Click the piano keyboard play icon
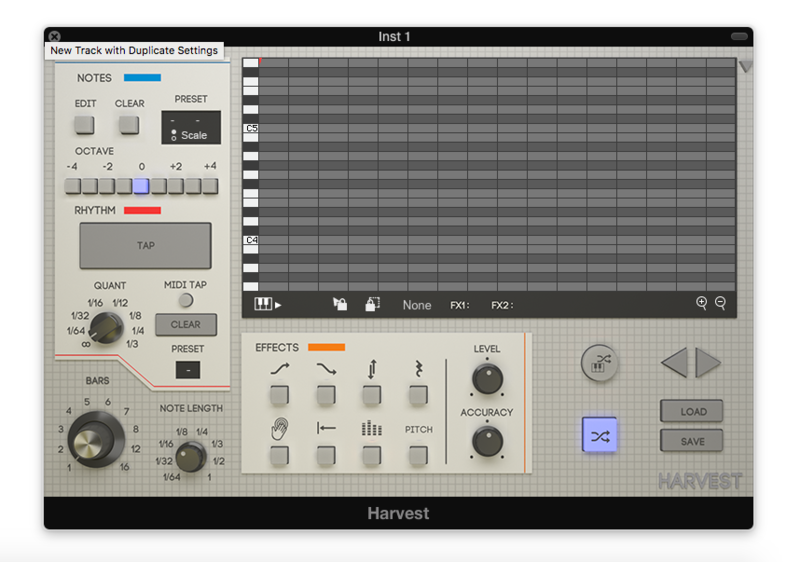This screenshot has width=800, height=562. tap(267, 304)
